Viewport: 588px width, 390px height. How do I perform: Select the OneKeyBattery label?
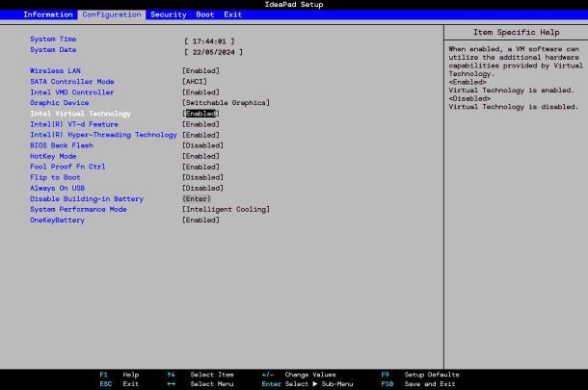tap(58, 221)
